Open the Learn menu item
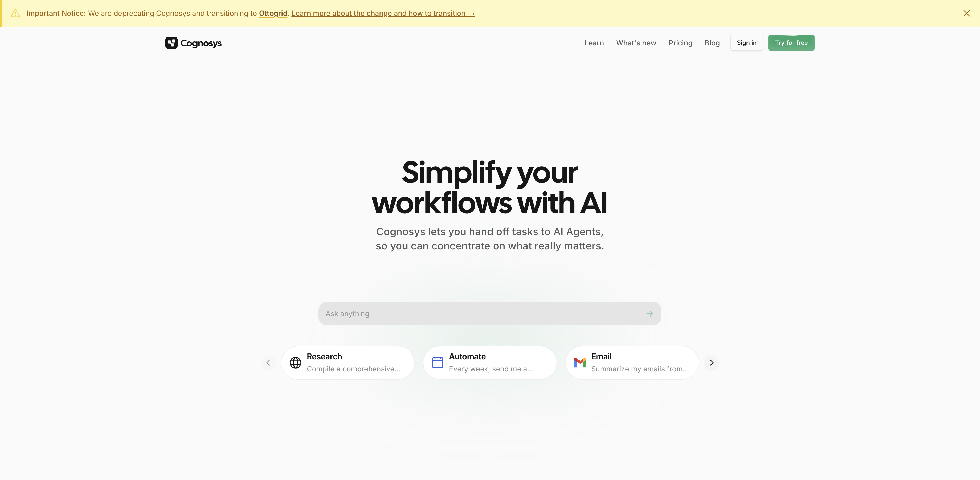The image size is (980, 480). [594, 43]
